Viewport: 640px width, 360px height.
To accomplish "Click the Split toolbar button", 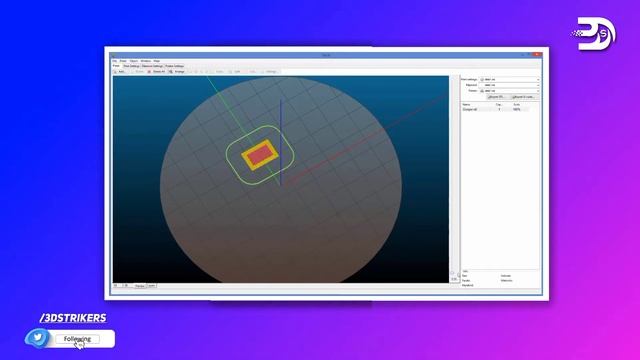I will click(234, 71).
